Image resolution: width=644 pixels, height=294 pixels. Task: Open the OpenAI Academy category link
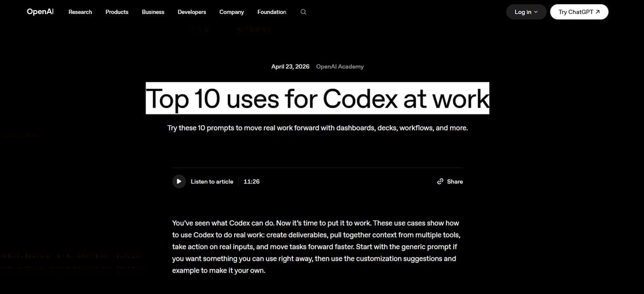tap(339, 67)
